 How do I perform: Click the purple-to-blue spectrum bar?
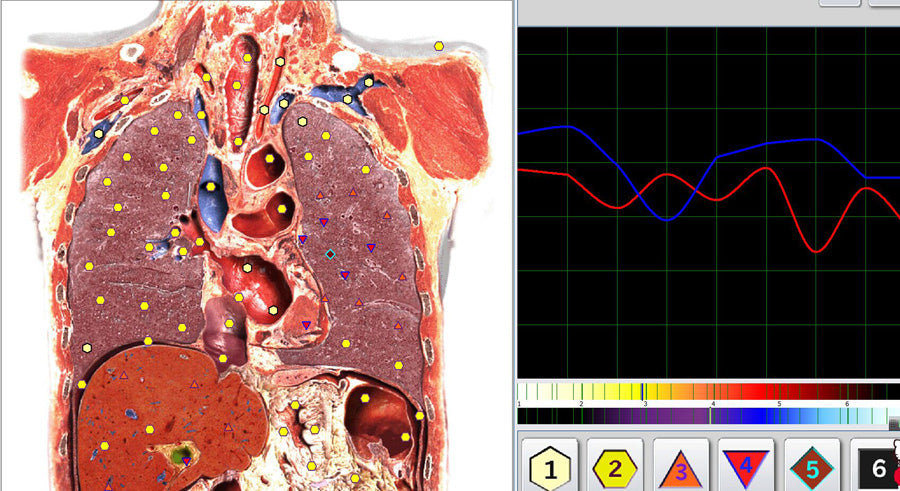[700, 415]
